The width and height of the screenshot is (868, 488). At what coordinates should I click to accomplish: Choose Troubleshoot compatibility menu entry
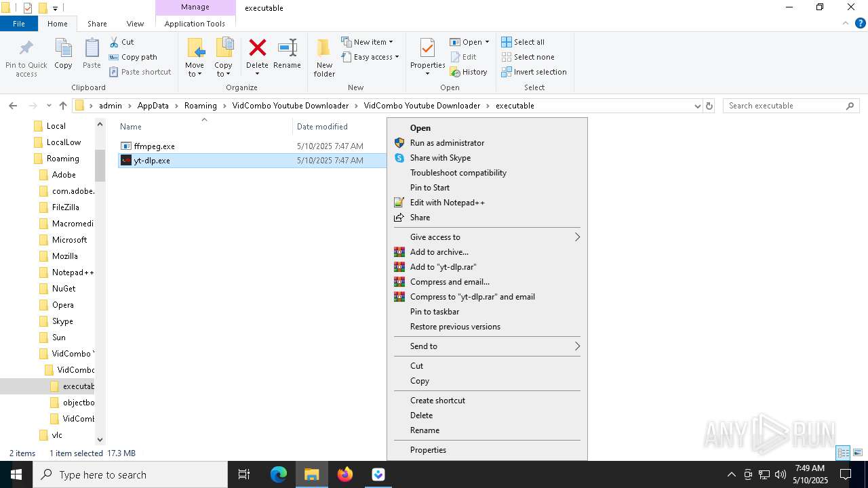click(458, 173)
